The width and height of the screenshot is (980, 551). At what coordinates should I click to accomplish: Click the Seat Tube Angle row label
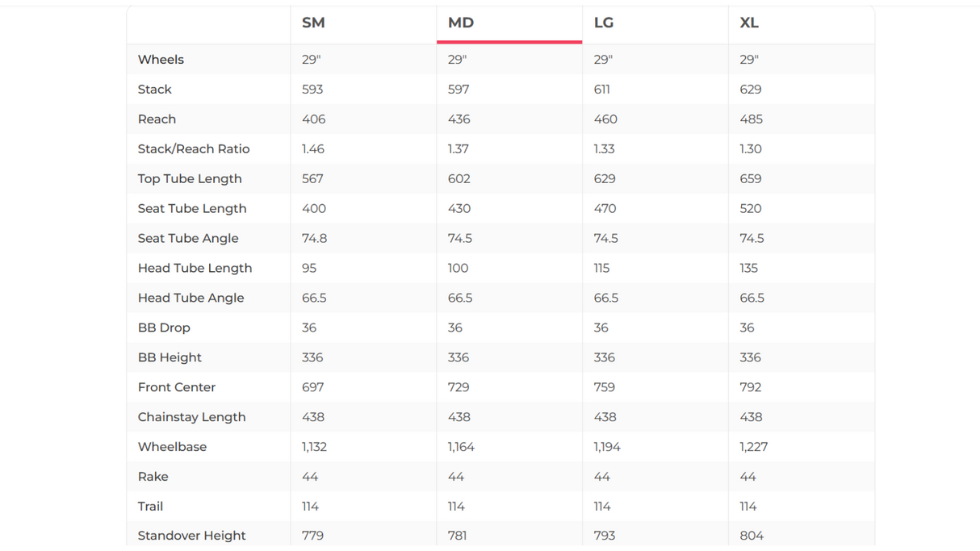click(x=188, y=239)
